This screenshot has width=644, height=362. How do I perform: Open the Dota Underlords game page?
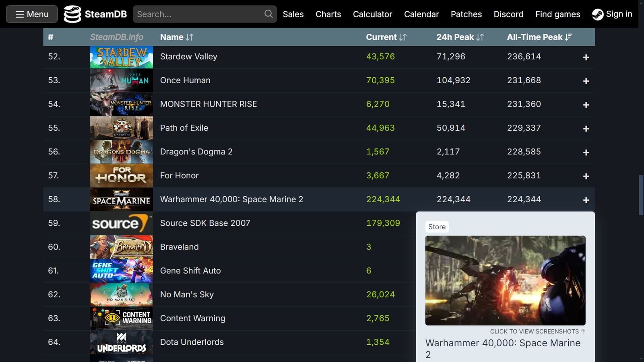coord(192,342)
